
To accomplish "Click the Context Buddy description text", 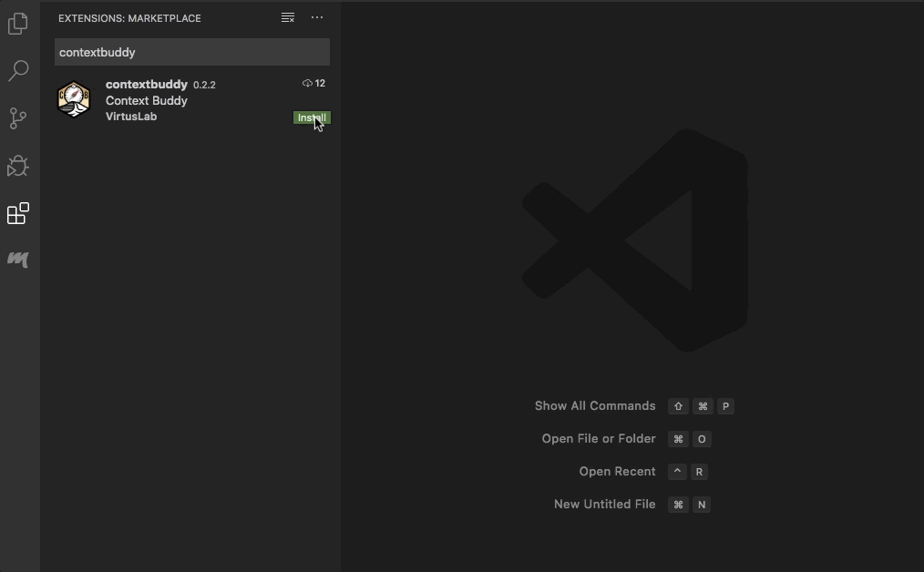I will (x=146, y=101).
